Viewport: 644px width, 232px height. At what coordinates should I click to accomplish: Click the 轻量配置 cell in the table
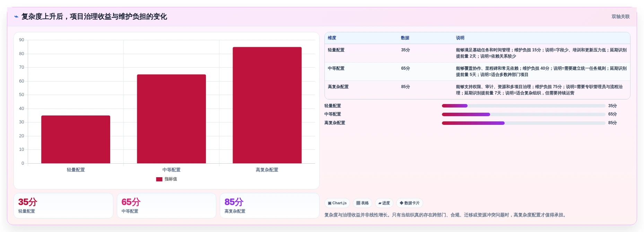tap(336, 50)
